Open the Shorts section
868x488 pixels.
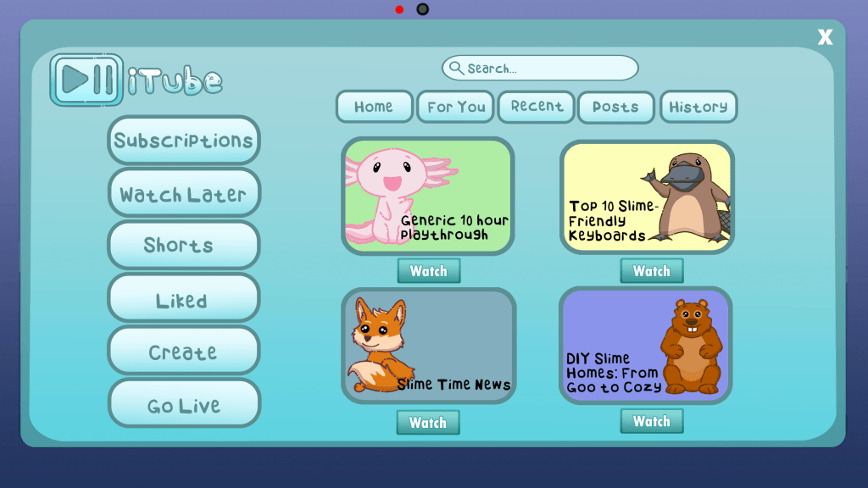click(183, 246)
